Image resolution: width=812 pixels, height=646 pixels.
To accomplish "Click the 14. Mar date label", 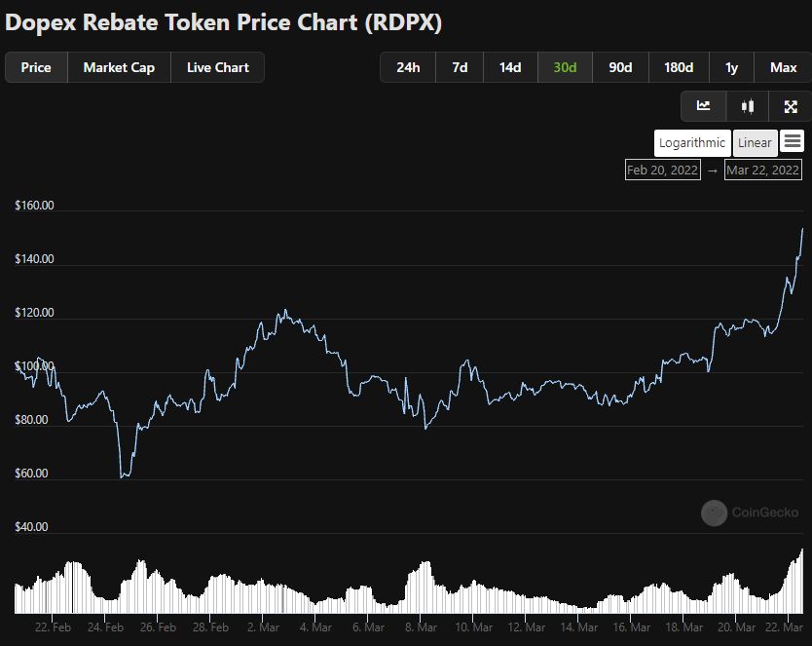I will [x=579, y=627].
